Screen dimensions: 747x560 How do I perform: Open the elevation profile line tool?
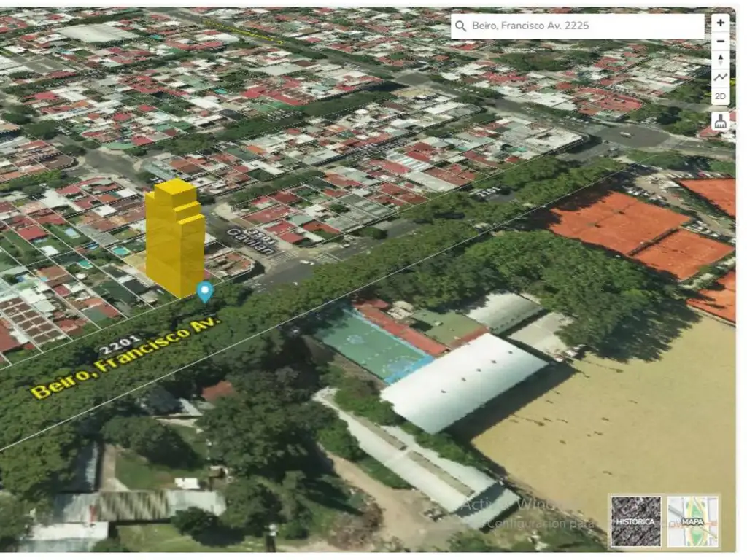[x=720, y=77]
